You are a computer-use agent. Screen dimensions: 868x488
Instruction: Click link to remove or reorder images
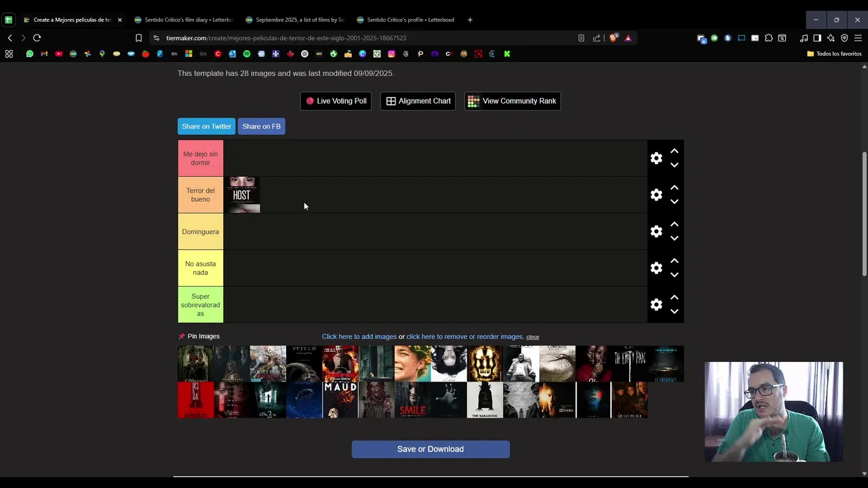coord(465,337)
